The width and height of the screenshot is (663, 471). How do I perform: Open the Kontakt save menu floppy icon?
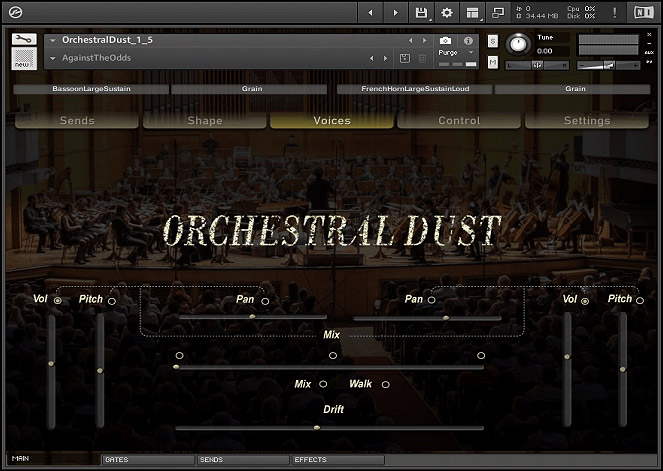pyautogui.click(x=422, y=13)
